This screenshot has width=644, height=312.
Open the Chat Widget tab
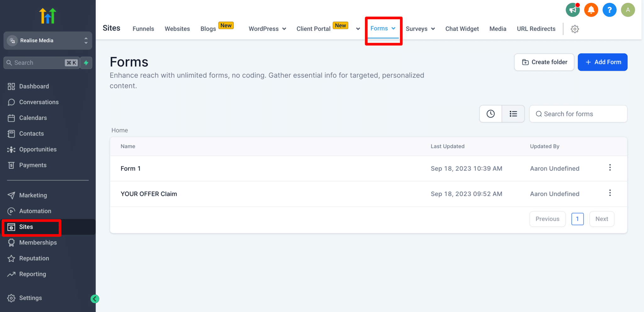pos(462,29)
